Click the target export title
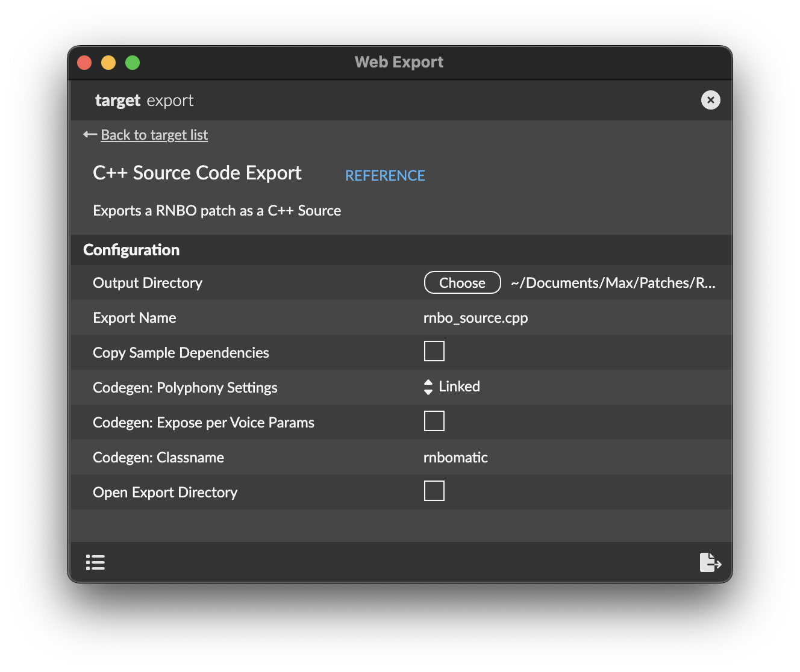 tap(145, 101)
